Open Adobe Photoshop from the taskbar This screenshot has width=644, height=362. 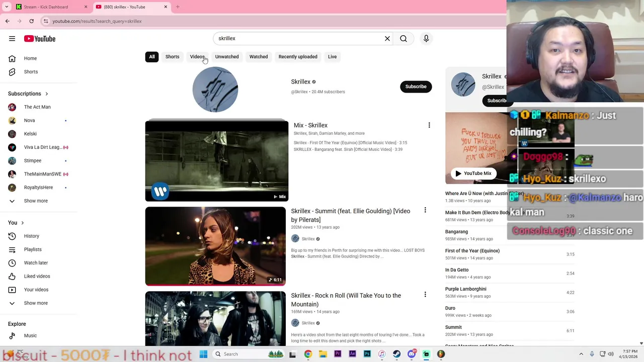367,354
